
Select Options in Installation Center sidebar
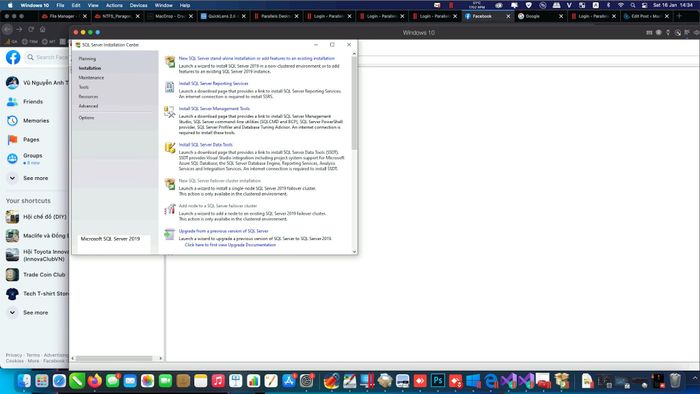pyautogui.click(x=86, y=118)
